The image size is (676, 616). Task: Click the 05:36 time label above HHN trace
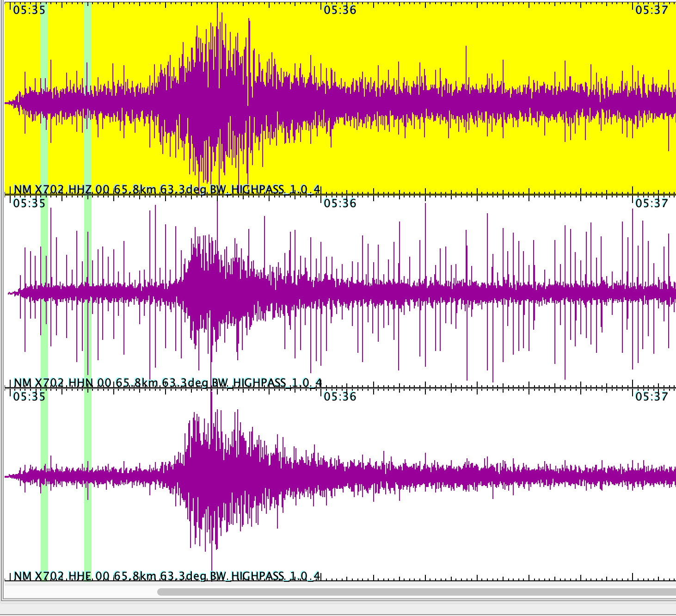tap(340, 203)
